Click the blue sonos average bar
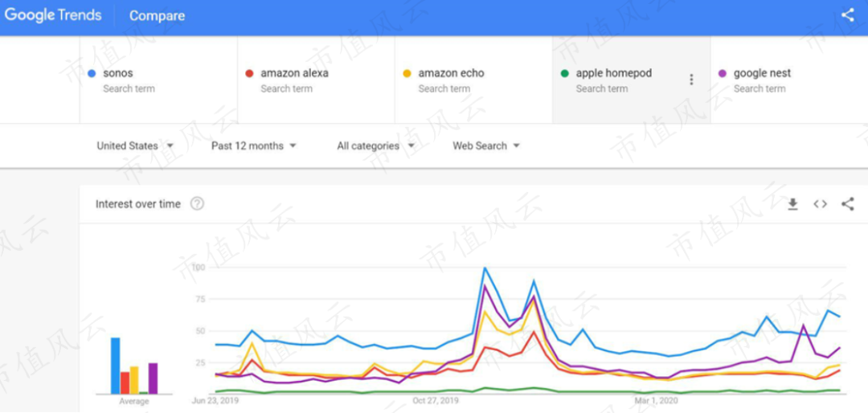The width and height of the screenshot is (868, 413). pyautogui.click(x=116, y=366)
